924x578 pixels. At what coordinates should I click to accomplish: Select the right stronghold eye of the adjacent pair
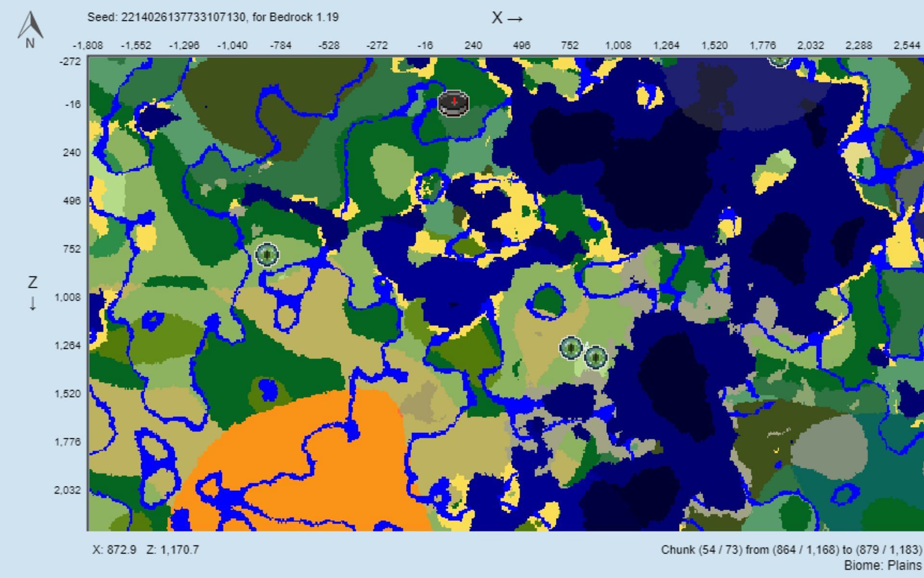596,357
